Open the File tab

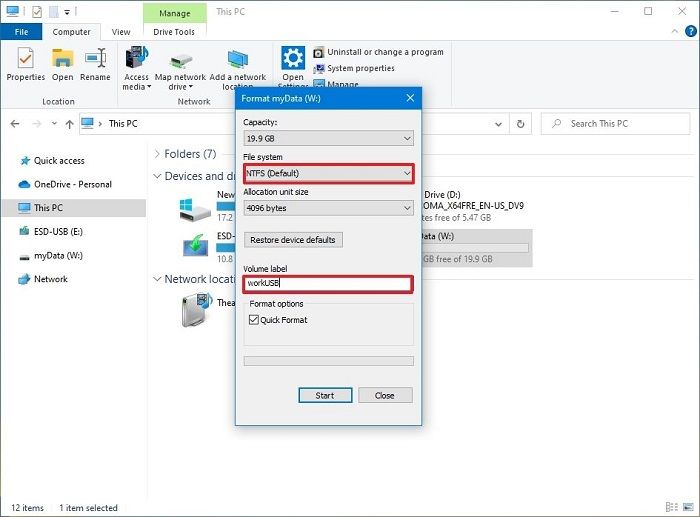[x=21, y=32]
